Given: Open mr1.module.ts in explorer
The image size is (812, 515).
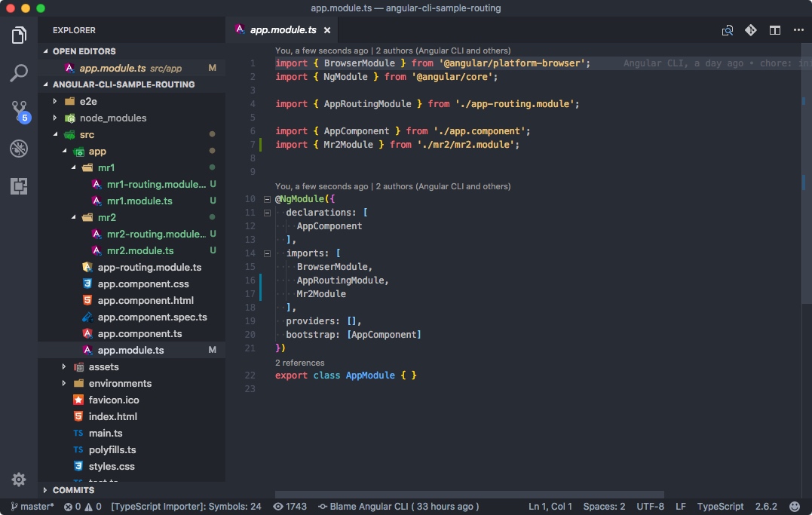Looking at the screenshot, I should coord(131,201).
